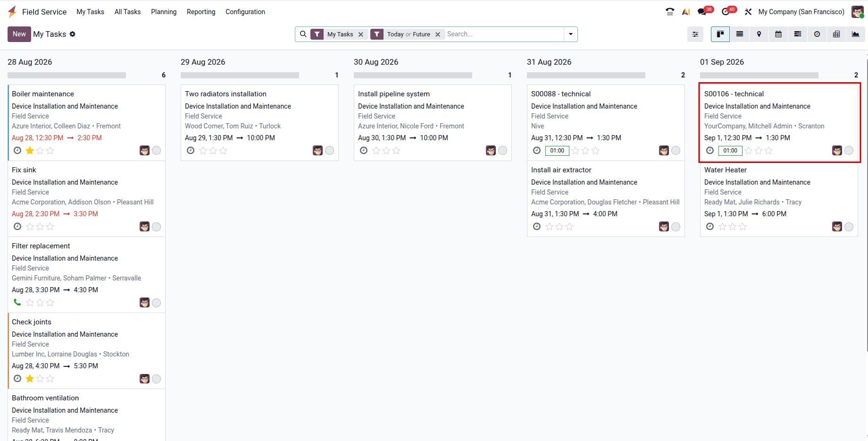868x441 pixels.
Task: Focus the Search... input field
Action: pyautogui.click(x=504, y=34)
